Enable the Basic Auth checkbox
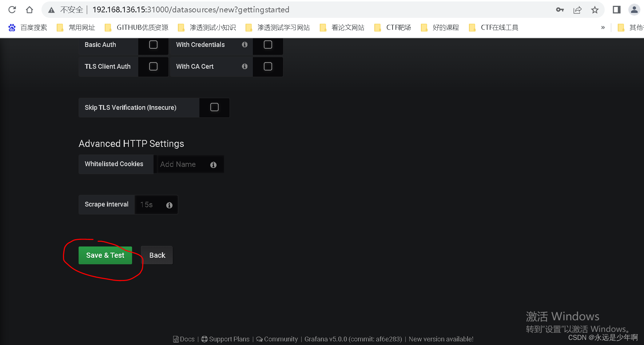The height and width of the screenshot is (345, 644). (x=153, y=45)
